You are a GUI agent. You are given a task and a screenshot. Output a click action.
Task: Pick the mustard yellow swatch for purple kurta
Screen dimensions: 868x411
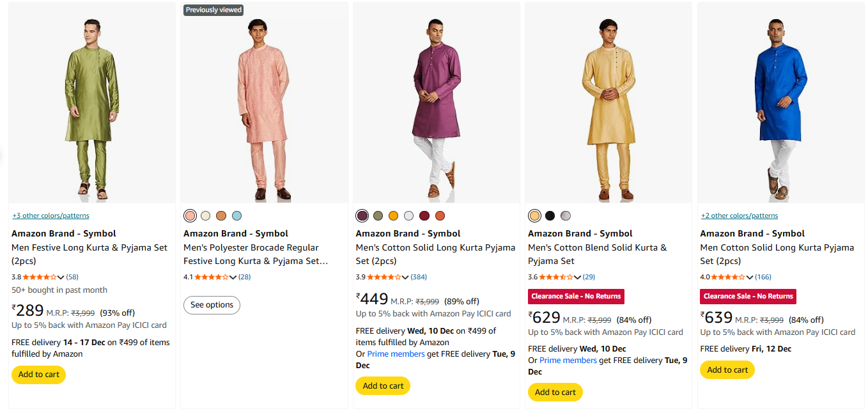(x=394, y=215)
